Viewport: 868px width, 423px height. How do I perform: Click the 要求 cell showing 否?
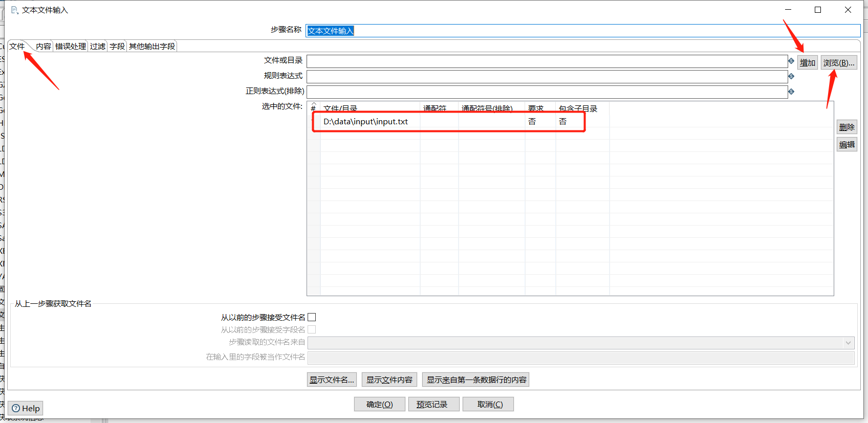click(x=540, y=121)
